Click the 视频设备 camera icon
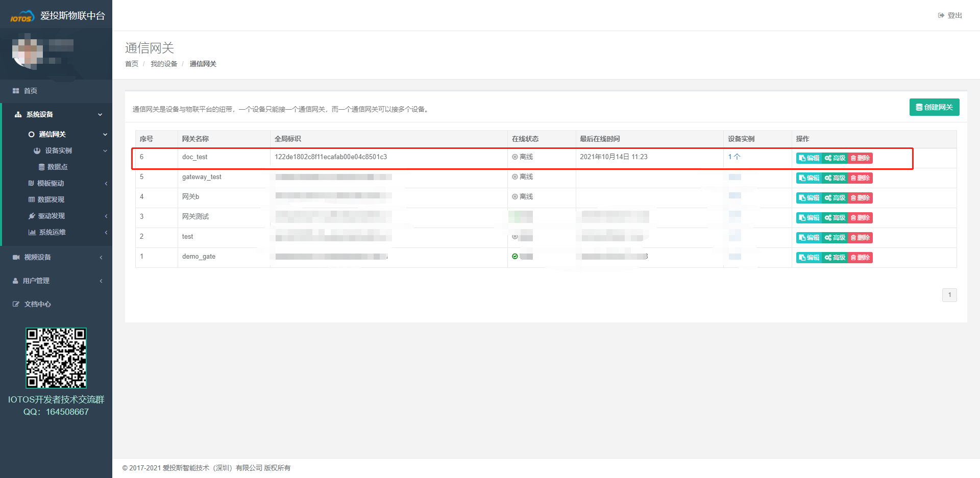This screenshot has width=980, height=478. (x=16, y=257)
